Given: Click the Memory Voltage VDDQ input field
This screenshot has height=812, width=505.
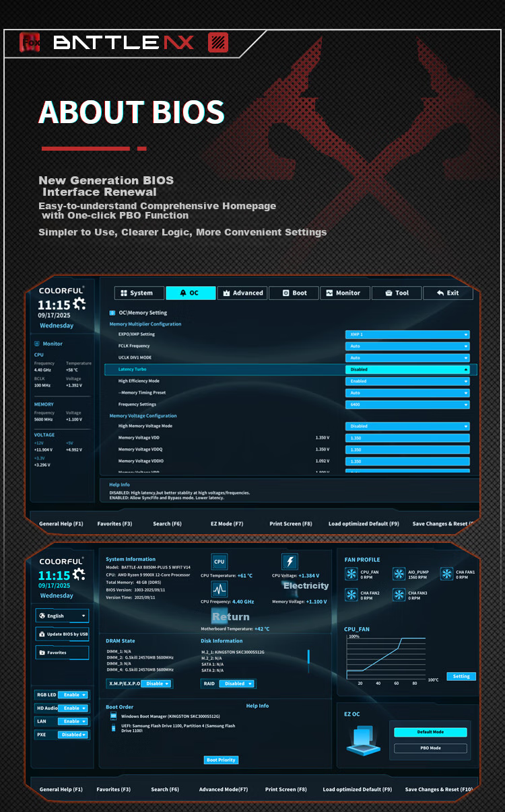Looking at the screenshot, I should [x=407, y=449].
